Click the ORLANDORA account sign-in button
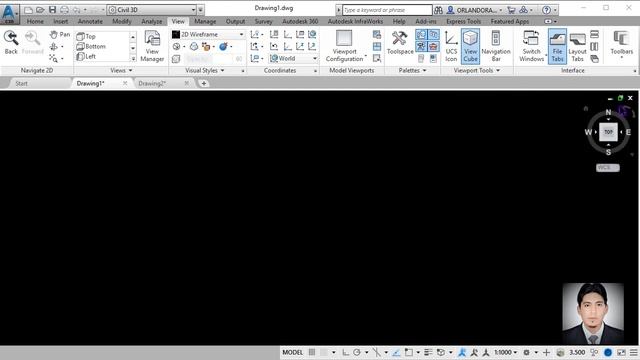Screen dimensions: 640x360 click(x=475, y=10)
